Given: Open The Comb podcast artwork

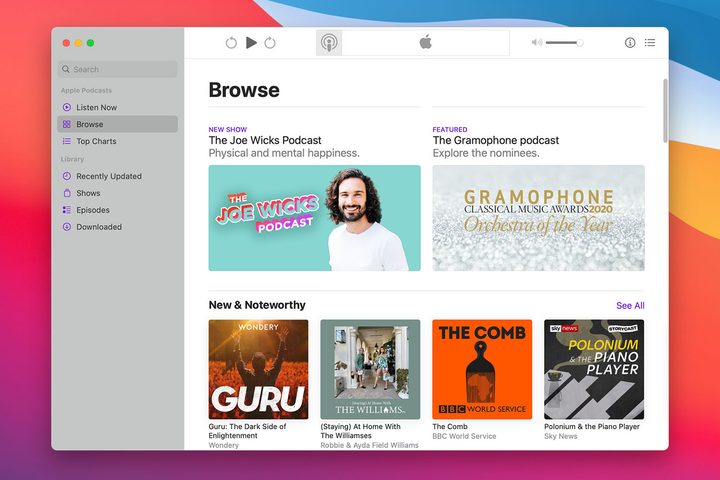Looking at the screenshot, I should [x=482, y=370].
